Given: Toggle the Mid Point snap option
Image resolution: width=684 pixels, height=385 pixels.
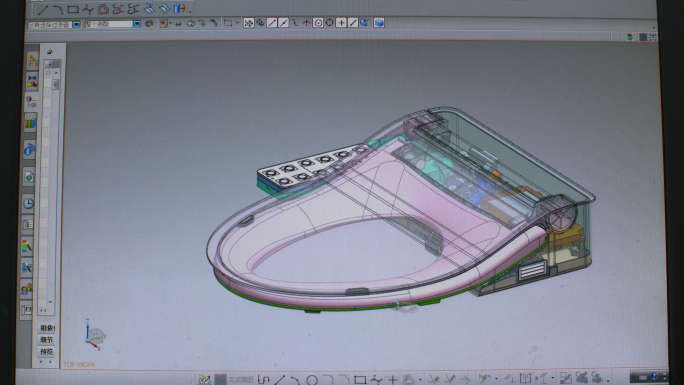Looking at the screenshot, I should click(x=283, y=23).
